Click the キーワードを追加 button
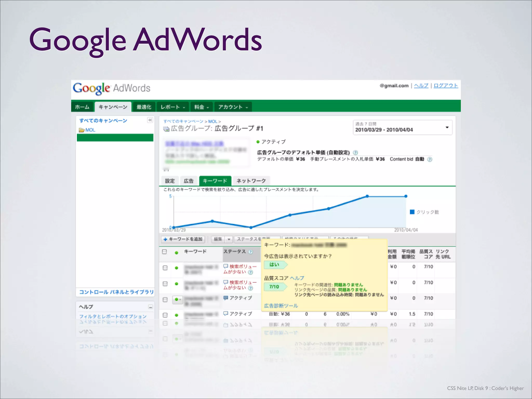The width and height of the screenshot is (532, 399). 183,239
